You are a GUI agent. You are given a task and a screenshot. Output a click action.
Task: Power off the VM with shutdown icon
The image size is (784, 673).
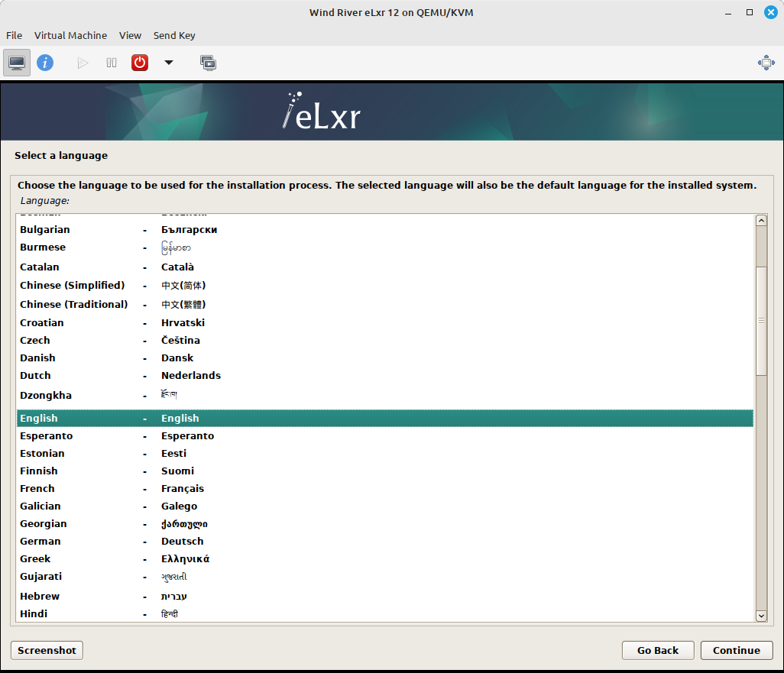139,62
